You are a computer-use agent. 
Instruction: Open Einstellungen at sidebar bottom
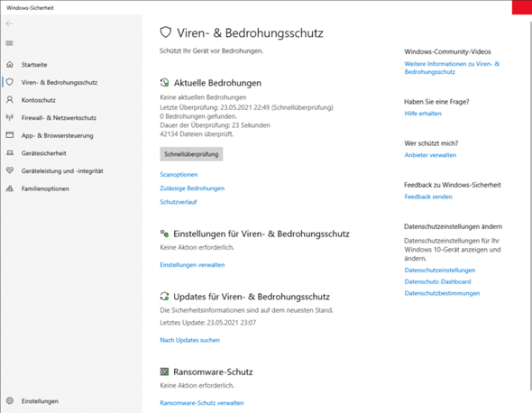40,401
